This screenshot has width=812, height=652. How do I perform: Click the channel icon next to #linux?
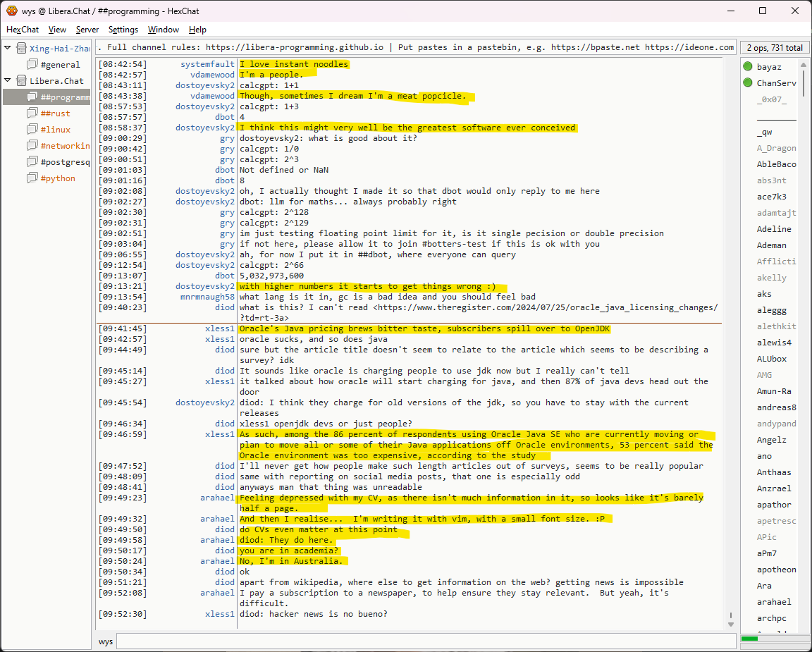(x=32, y=130)
